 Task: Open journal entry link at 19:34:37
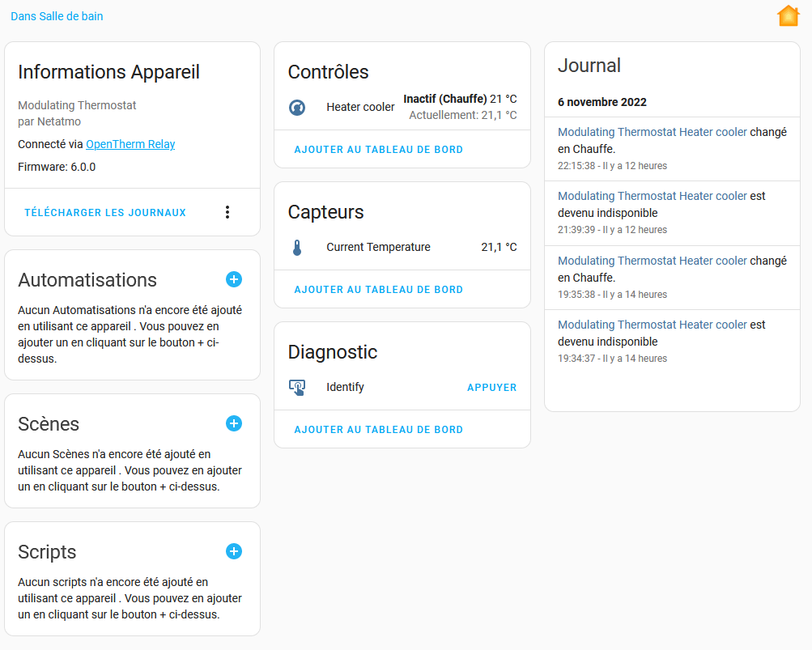coord(652,325)
